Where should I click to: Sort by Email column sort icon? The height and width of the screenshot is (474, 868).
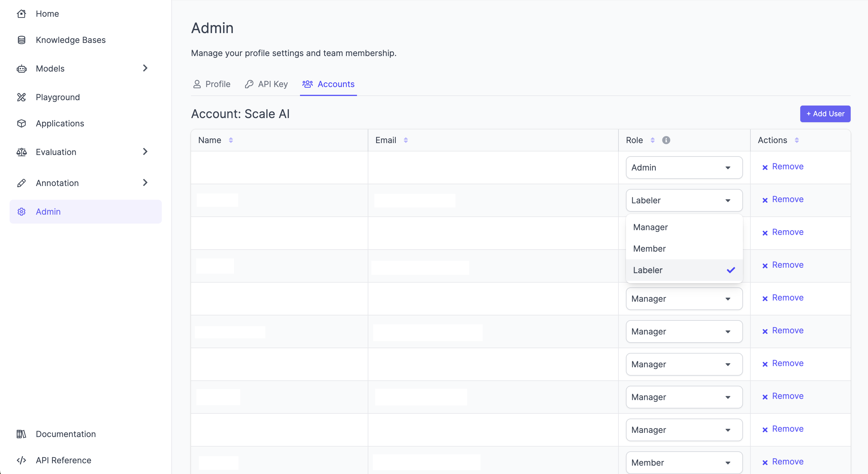(x=406, y=140)
